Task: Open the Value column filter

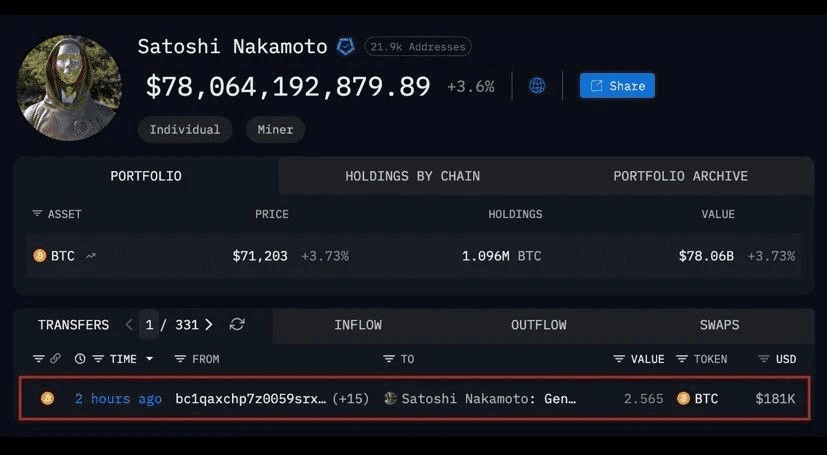Action: pos(619,359)
